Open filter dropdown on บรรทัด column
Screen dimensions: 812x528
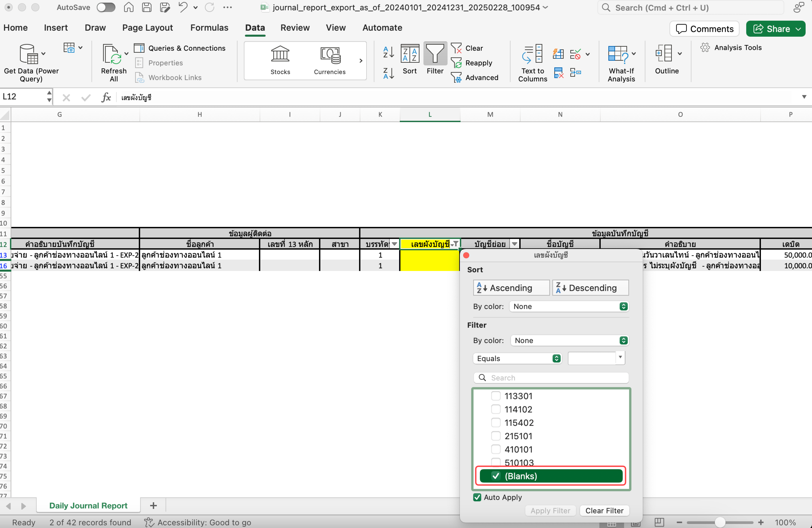tap(394, 244)
